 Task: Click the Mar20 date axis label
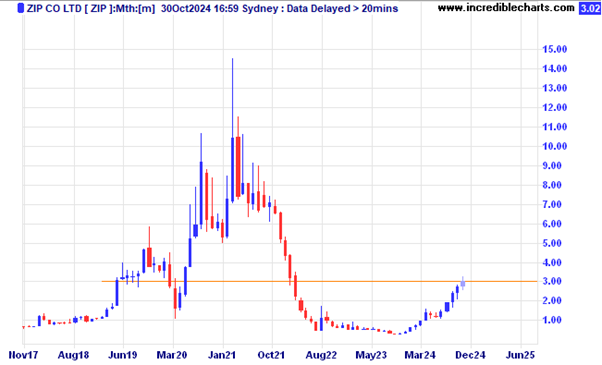(x=172, y=355)
